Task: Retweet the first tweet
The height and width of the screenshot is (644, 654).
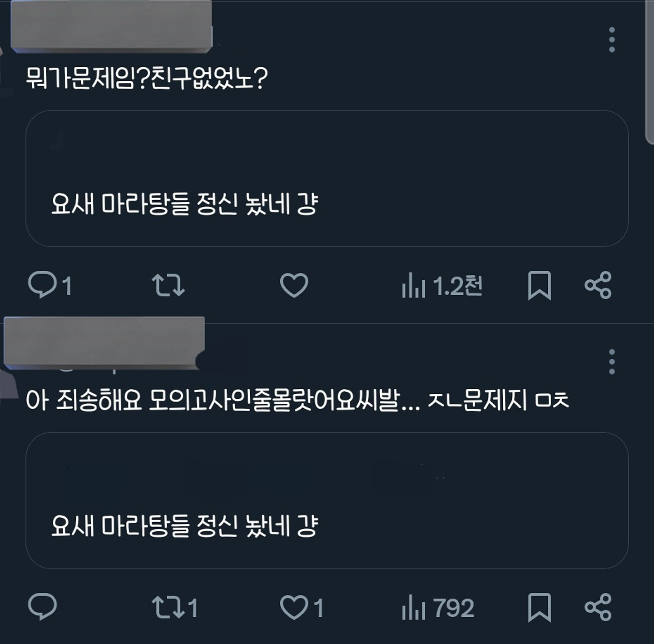Action: [x=168, y=285]
